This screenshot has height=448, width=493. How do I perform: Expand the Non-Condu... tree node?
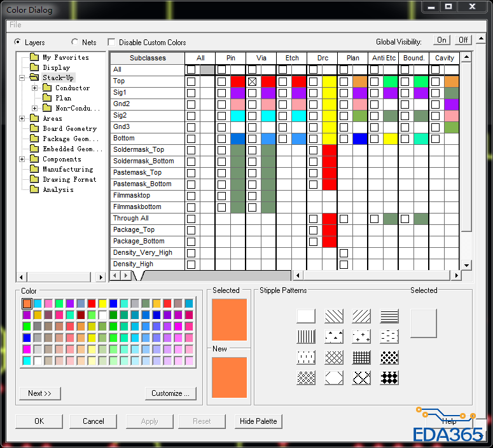coord(34,108)
